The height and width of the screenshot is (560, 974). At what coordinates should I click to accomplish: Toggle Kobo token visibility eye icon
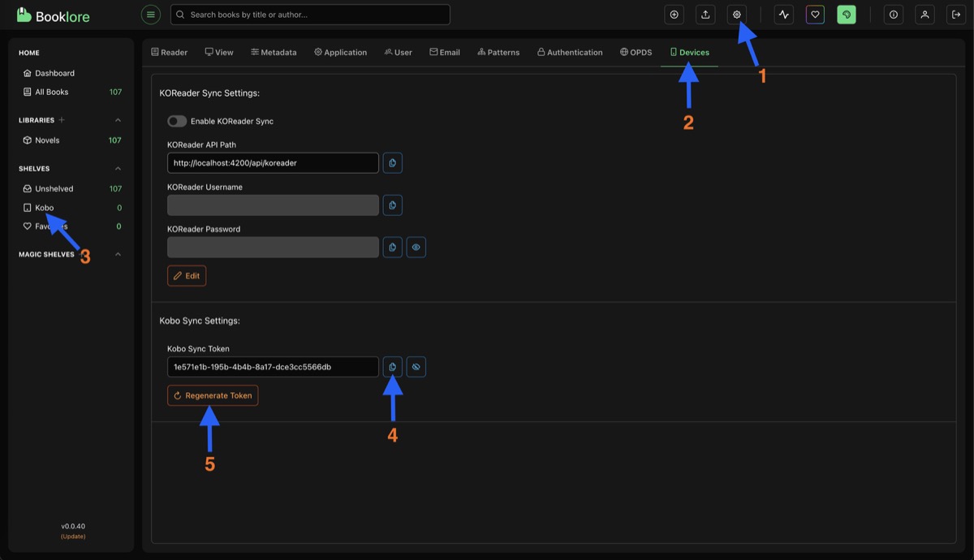(416, 367)
